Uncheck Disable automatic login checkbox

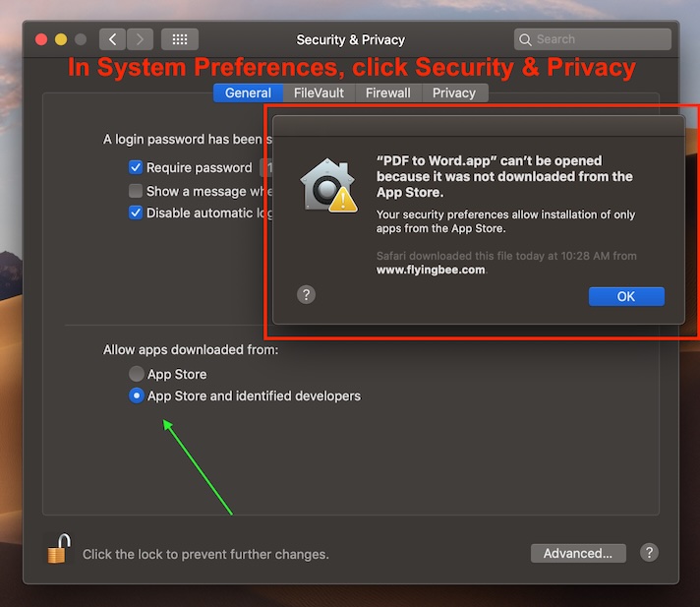click(x=137, y=212)
